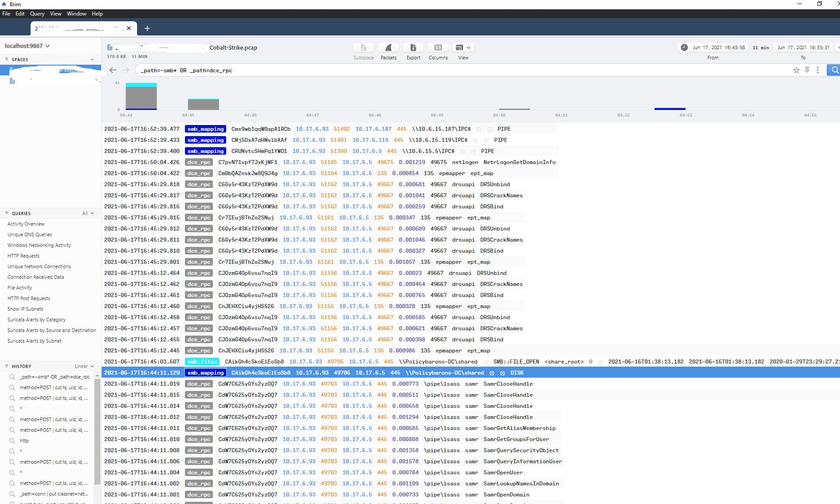Viewport: 840px width, 504px height.
Task: Go back to the previous search
Action: tap(113, 70)
